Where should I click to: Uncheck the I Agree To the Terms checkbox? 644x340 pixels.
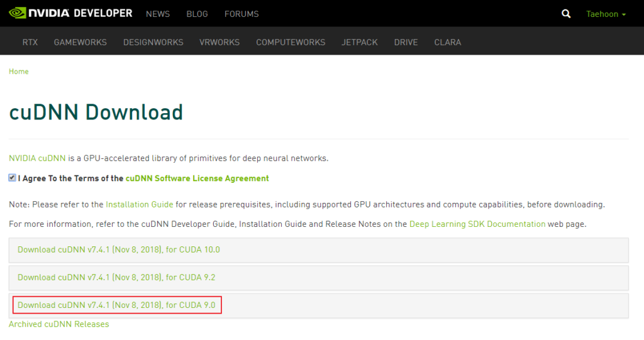[x=13, y=178]
